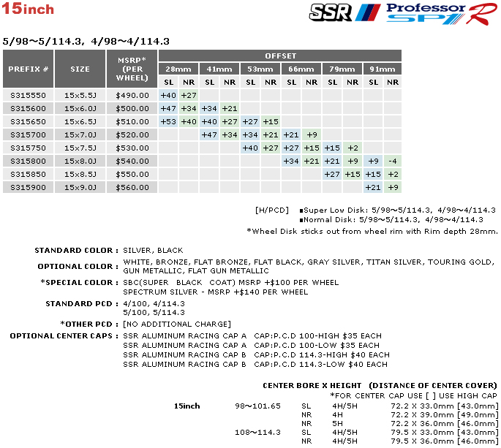
Task: Select the 66mm offset column header
Action: coord(301,69)
